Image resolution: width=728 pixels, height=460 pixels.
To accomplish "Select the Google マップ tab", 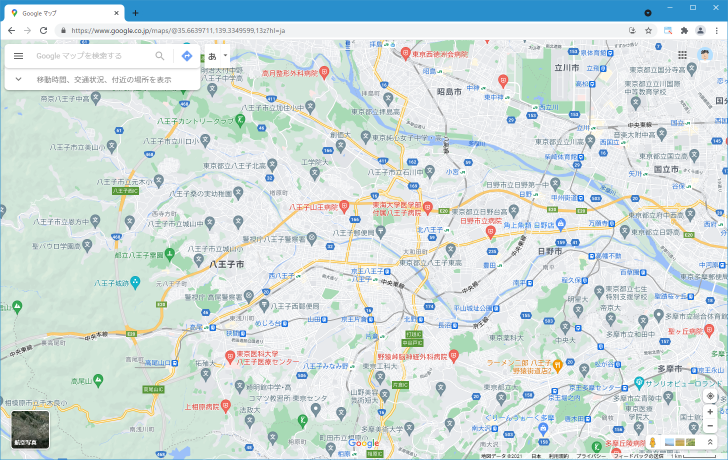I will pyautogui.click(x=64, y=13).
